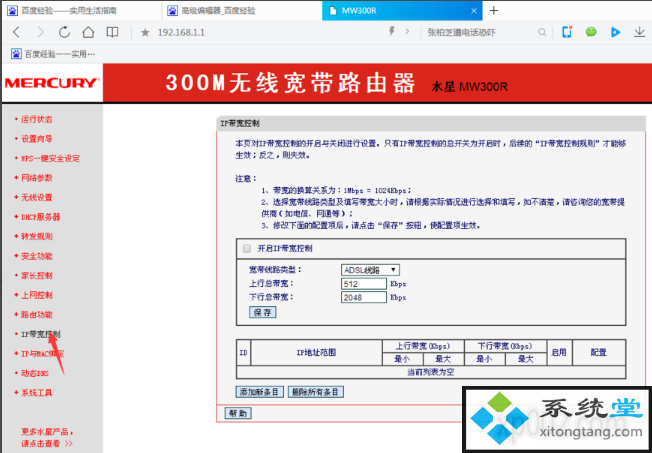This screenshot has height=453, width=652.
Task: Click the lightning speed-mode icon
Action: [392, 31]
